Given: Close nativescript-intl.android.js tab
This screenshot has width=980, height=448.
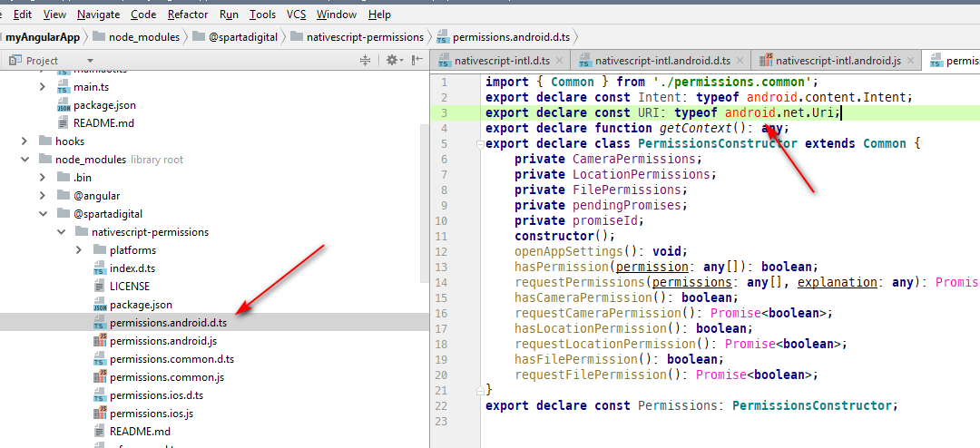Looking at the screenshot, I should 910,61.
